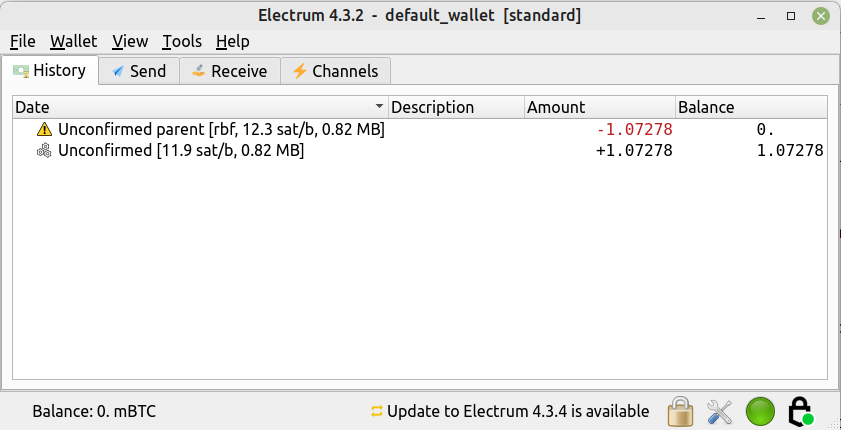This screenshot has height=430, width=841.
Task: Open preferences via the tools wrench icon
Action: click(719, 412)
